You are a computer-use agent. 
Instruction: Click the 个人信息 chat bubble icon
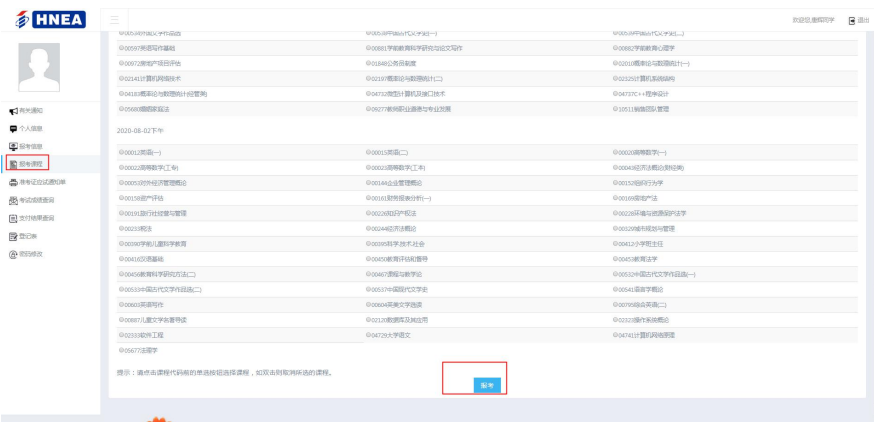[x=11, y=128]
